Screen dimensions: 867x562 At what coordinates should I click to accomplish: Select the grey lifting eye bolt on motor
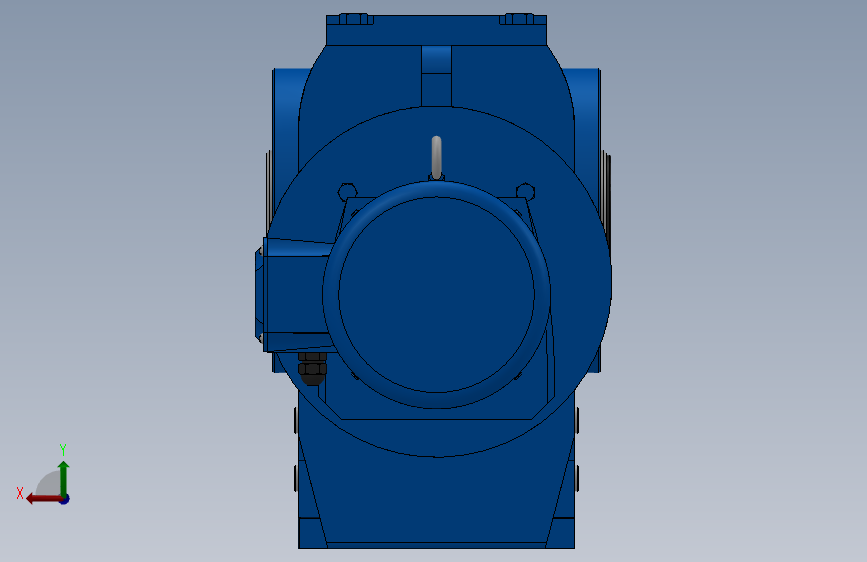(436, 158)
